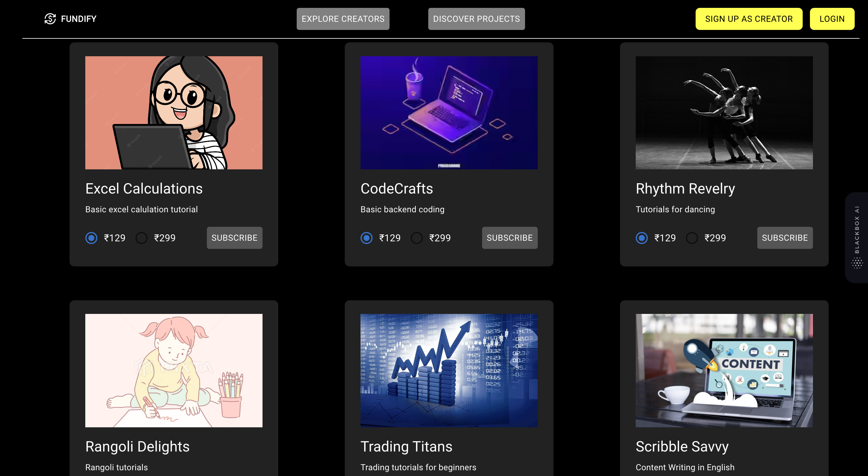
Task: Select ₹299 tier for CodeCrafts
Action: [x=417, y=238]
